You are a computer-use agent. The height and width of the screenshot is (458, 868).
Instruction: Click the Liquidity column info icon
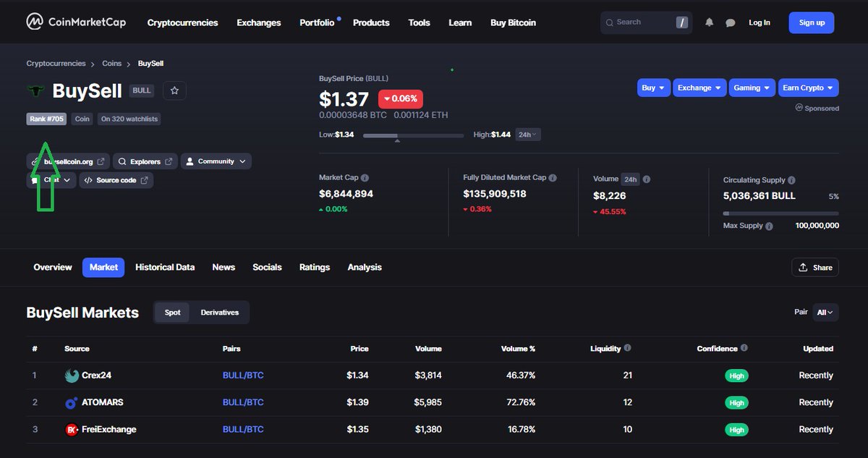(626, 348)
